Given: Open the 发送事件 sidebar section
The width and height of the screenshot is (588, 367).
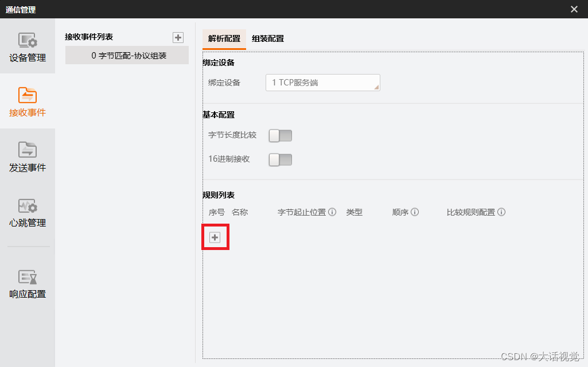Looking at the screenshot, I should coord(28,157).
